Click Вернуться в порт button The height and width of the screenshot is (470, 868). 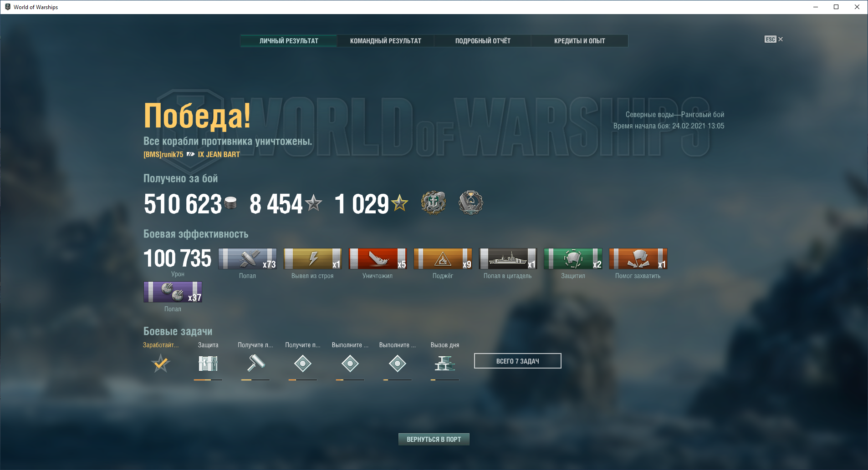coord(434,439)
